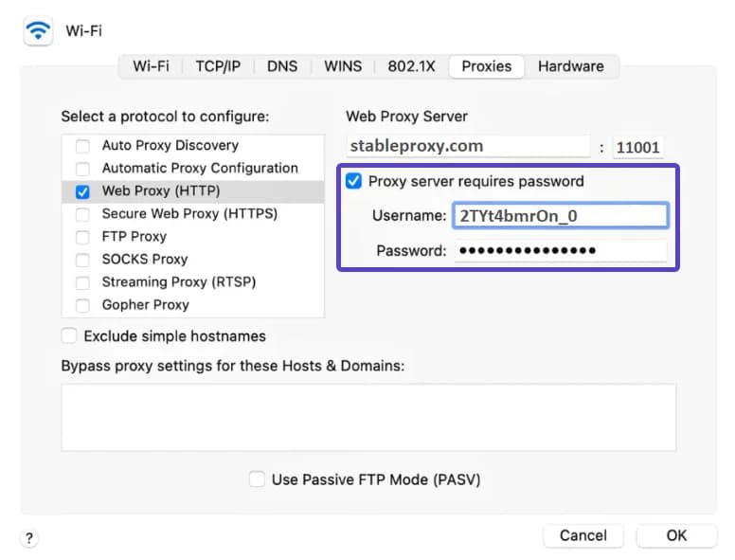Enable Auto Proxy Discovery checkbox
735x560 pixels.
[x=82, y=146]
